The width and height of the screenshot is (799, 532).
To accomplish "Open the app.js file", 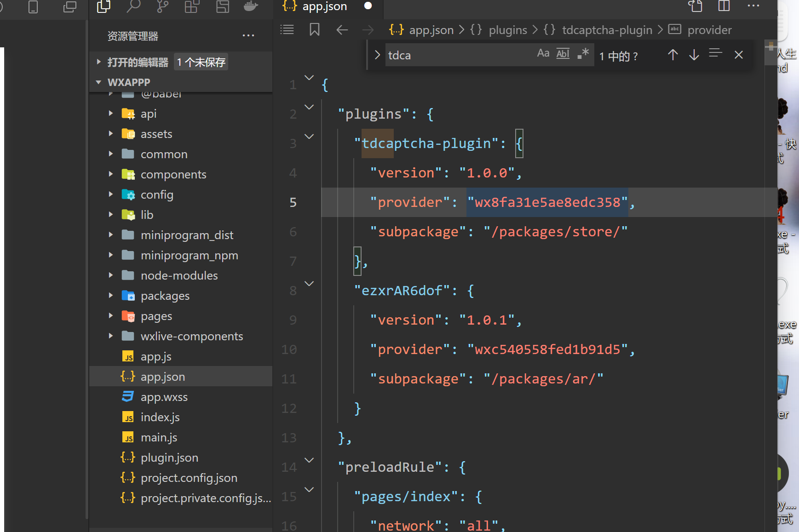I will tap(181, 356).
